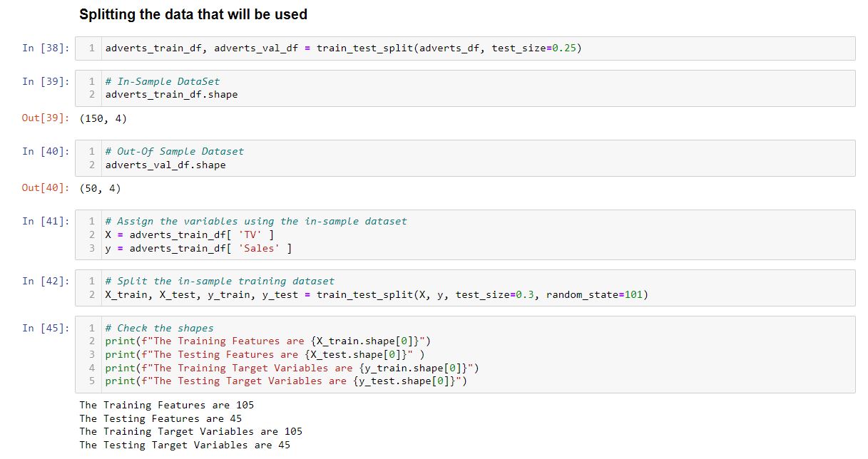Select the In [38] cell prompt
The image size is (868, 459).
tap(46, 48)
